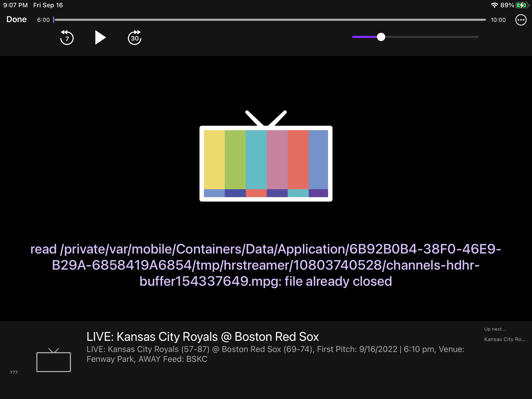Skip back 7 seconds
Viewport: 532px width, 399px height.
67,38
